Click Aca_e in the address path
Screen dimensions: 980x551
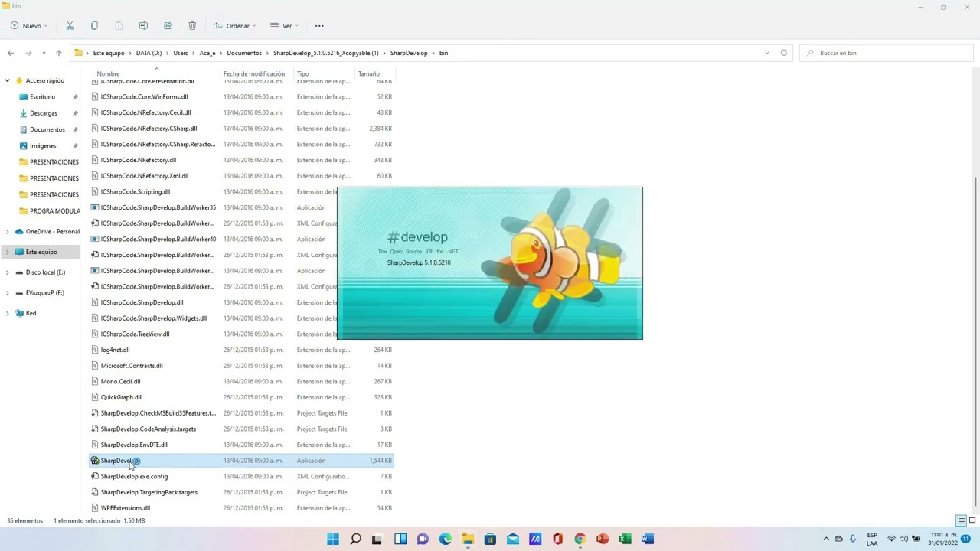[207, 53]
